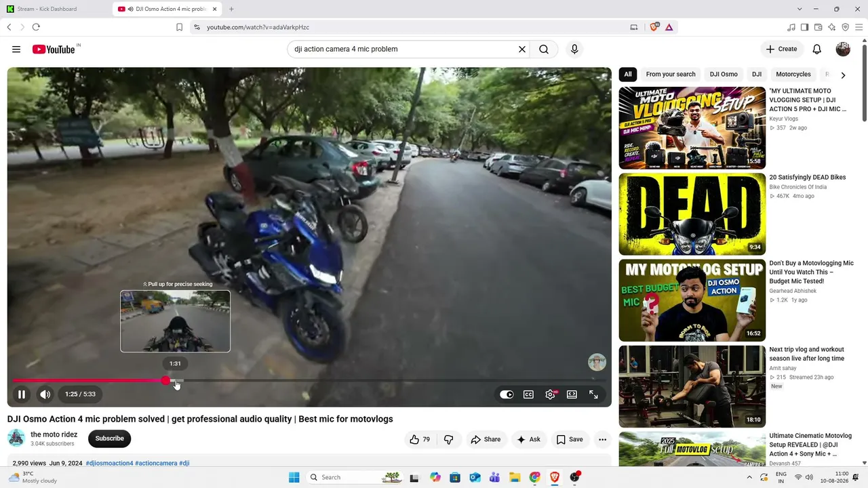Turn on subtitles with the CC button

(528, 394)
